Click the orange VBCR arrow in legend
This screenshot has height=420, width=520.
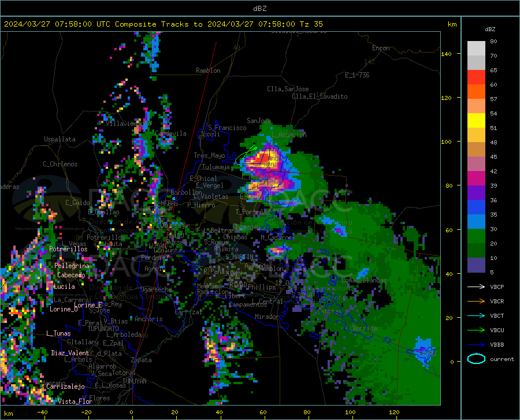(476, 301)
